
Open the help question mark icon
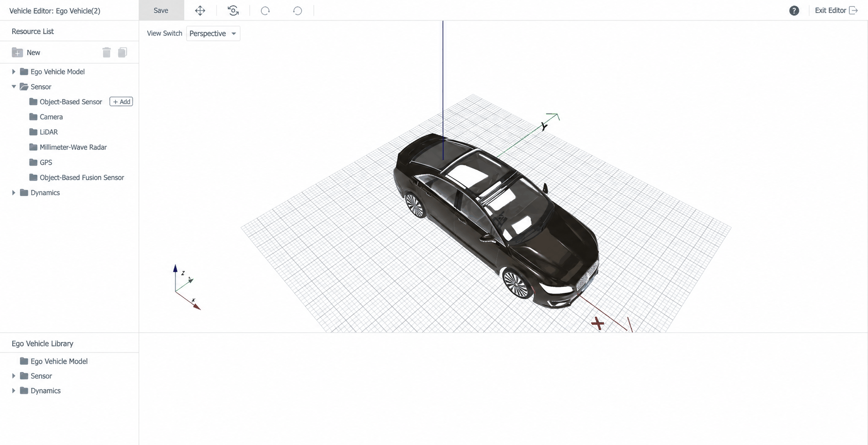[x=794, y=10]
